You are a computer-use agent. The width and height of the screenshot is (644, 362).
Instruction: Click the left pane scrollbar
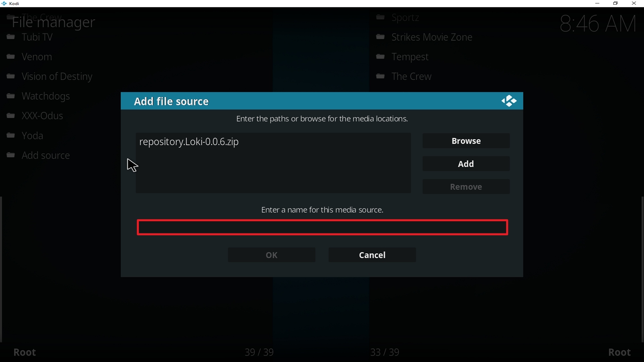tap(1, 269)
